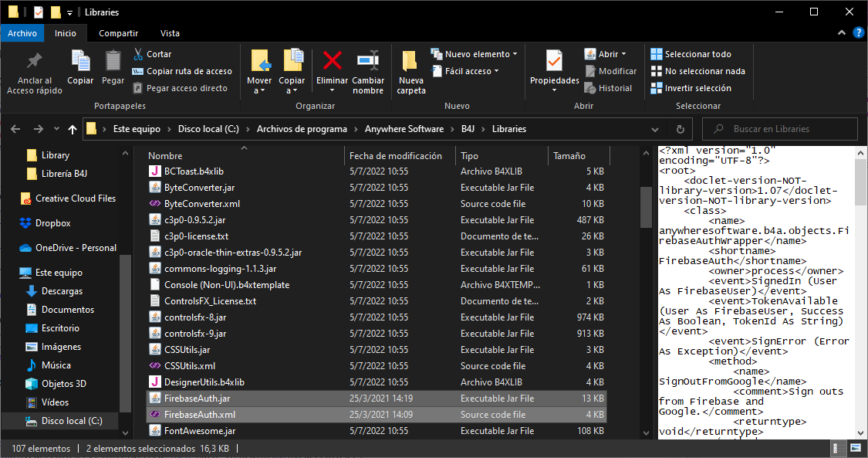Open the Historial button
This screenshot has width=868, height=458.
tap(608, 88)
